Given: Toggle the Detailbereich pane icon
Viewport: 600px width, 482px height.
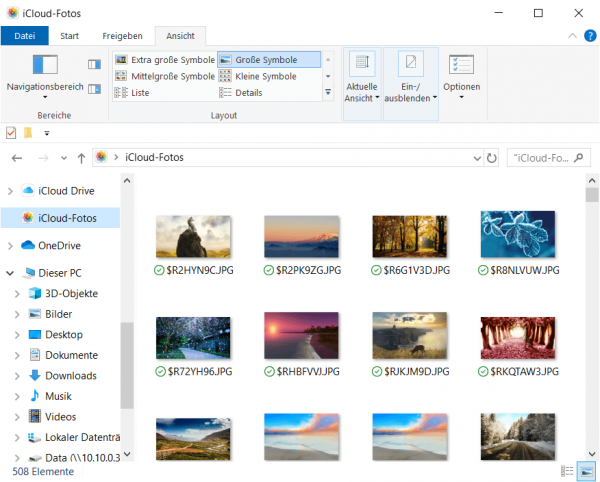Looking at the screenshot, I should click(94, 89).
